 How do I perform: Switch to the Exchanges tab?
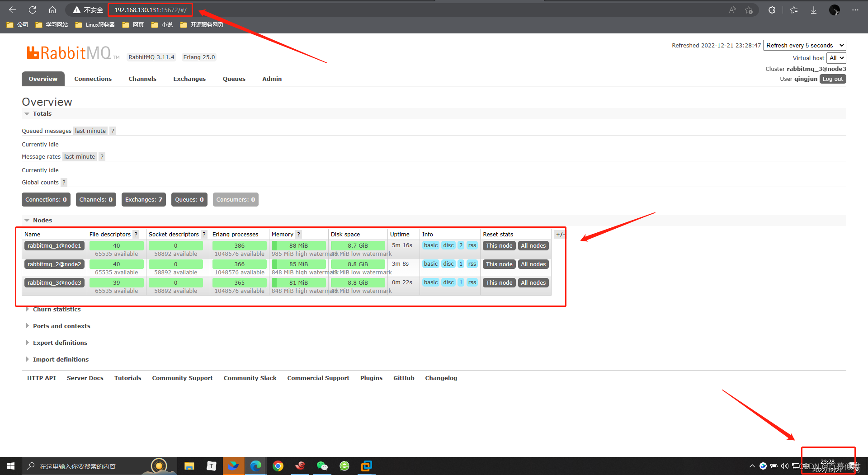click(x=189, y=79)
